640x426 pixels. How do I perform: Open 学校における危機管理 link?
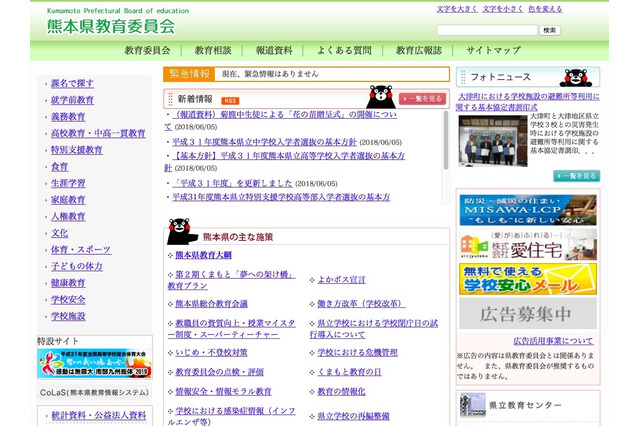[x=358, y=353]
